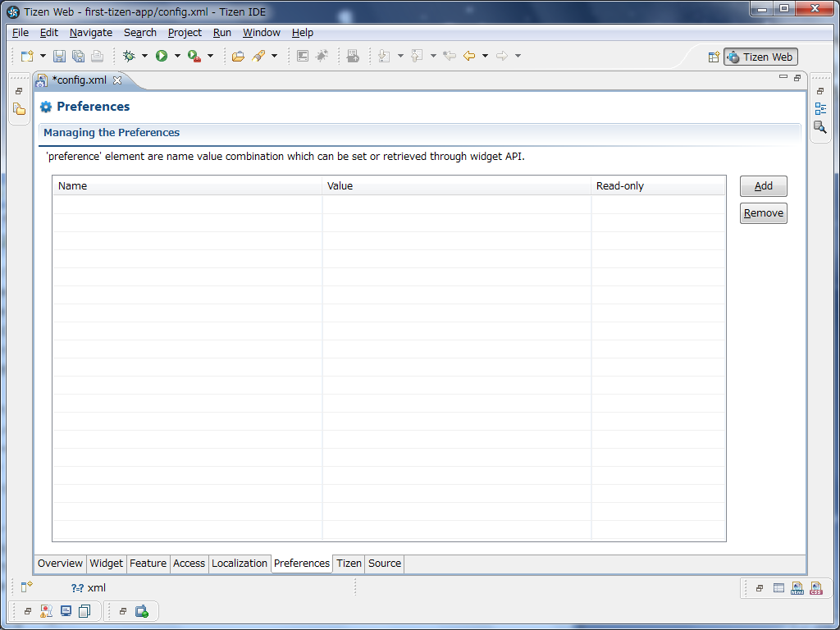This screenshot has width=840, height=630.
Task: Close the *config.xml editor tab
Action: pyautogui.click(x=117, y=80)
